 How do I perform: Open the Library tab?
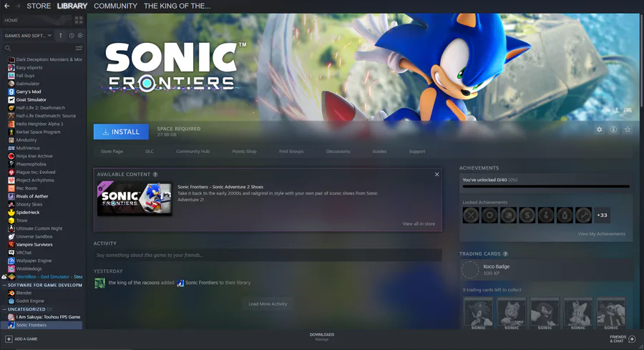(x=72, y=6)
